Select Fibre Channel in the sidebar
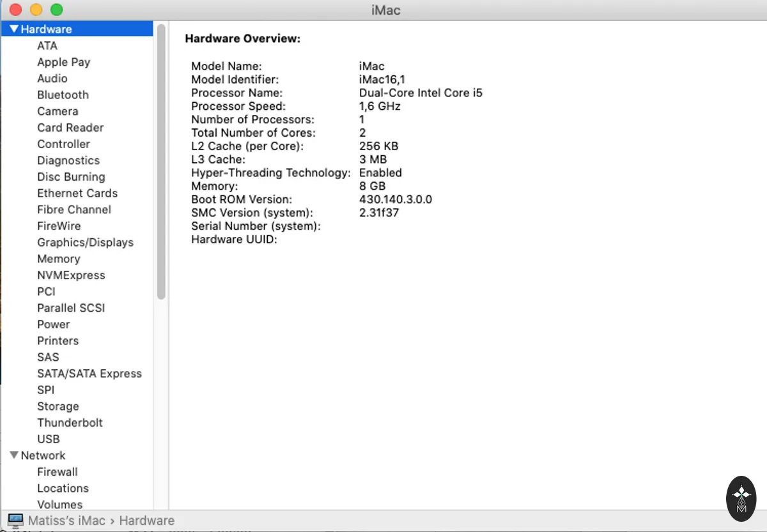Image resolution: width=767 pixels, height=532 pixels. [74, 209]
